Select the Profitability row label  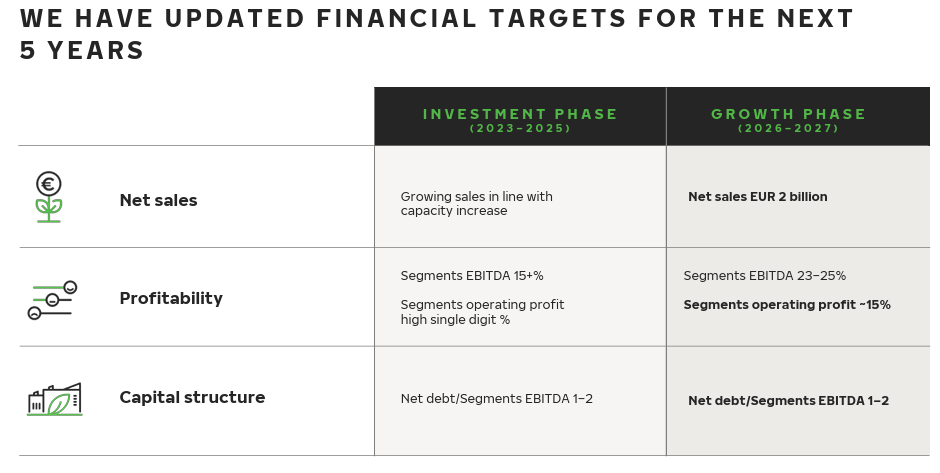[171, 299]
